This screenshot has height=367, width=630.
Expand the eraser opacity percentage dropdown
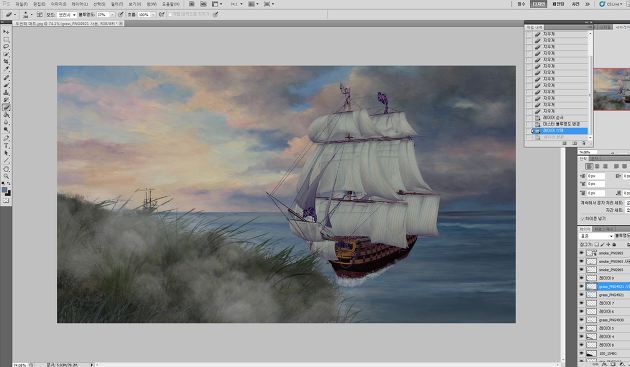(112, 14)
